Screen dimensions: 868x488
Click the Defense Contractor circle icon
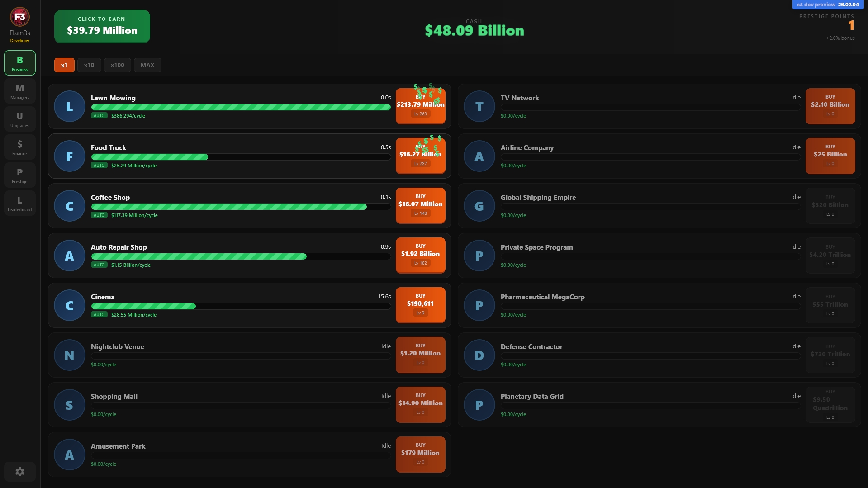[x=479, y=355]
